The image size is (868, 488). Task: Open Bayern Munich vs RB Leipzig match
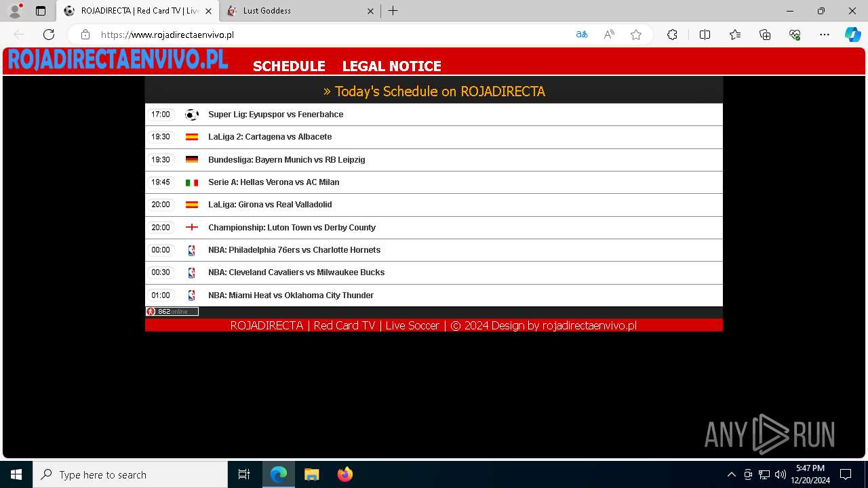(287, 160)
